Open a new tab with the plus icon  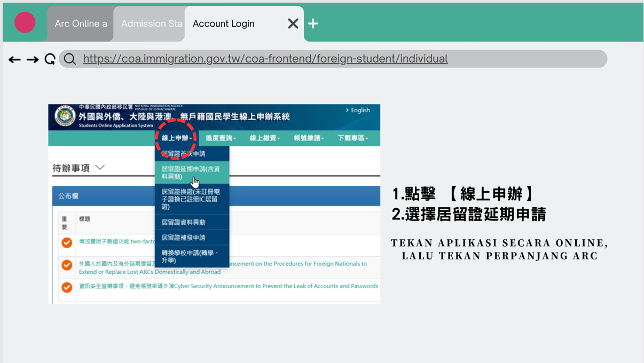pos(312,23)
